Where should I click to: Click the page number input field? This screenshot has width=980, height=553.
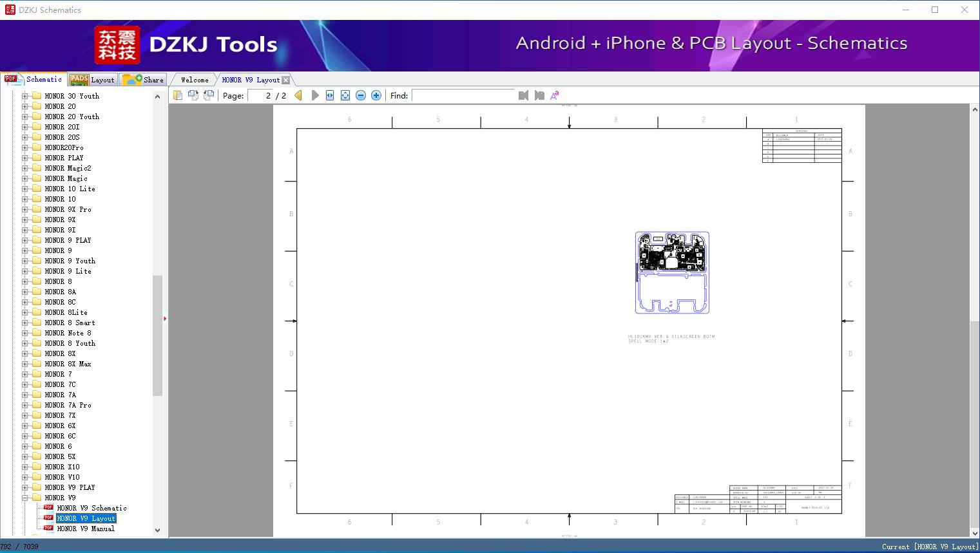coord(260,95)
